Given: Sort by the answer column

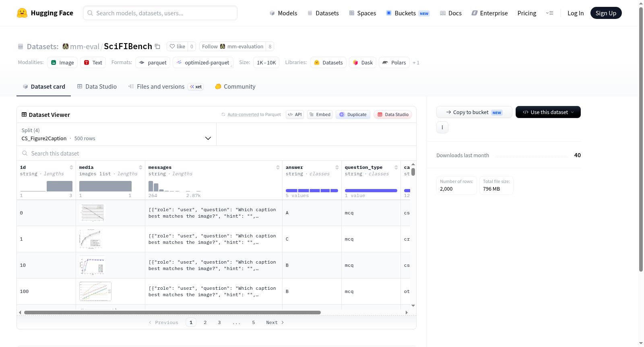Looking at the screenshot, I should (337, 167).
